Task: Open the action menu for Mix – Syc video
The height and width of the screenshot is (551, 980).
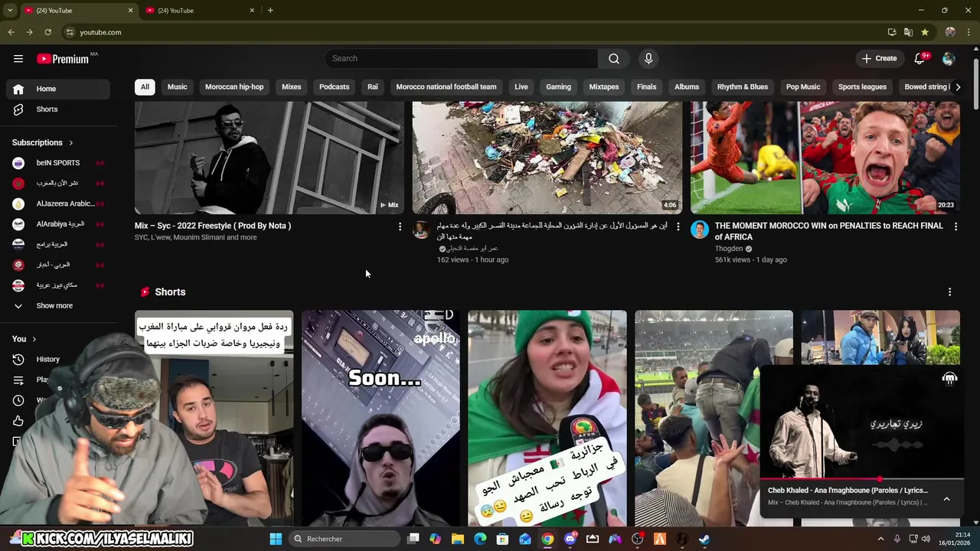Action: coord(400,227)
